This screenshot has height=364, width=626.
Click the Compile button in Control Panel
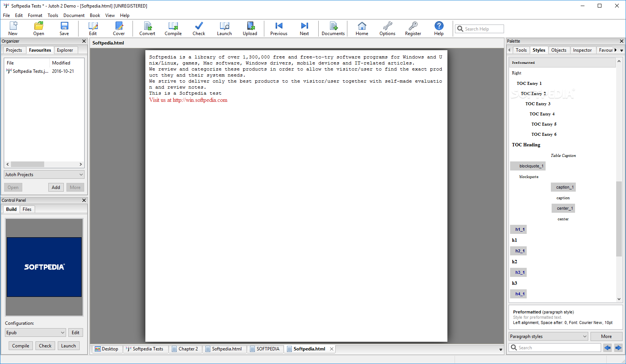(x=21, y=346)
